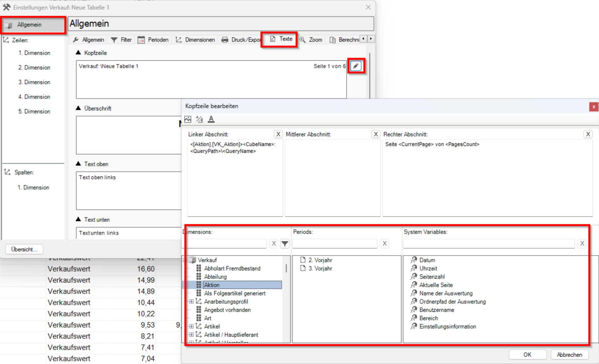Screen dimensions: 599x364
Task: Click the format icon next to the image icon
Action: 199,119
